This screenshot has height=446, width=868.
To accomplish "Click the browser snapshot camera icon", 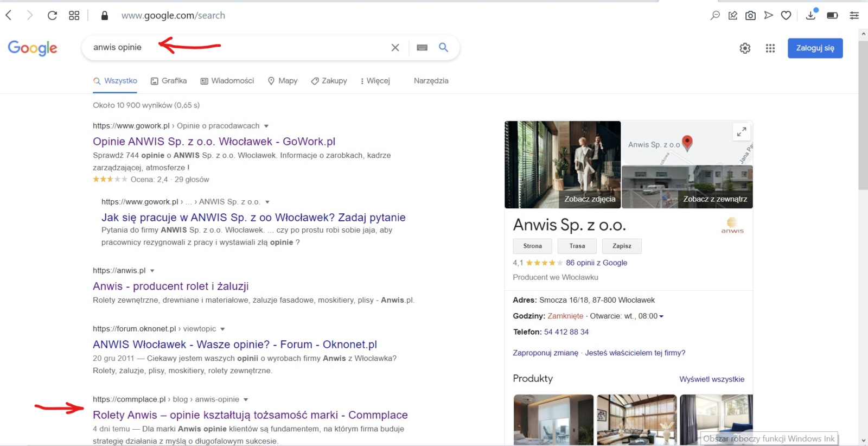I will pos(750,16).
